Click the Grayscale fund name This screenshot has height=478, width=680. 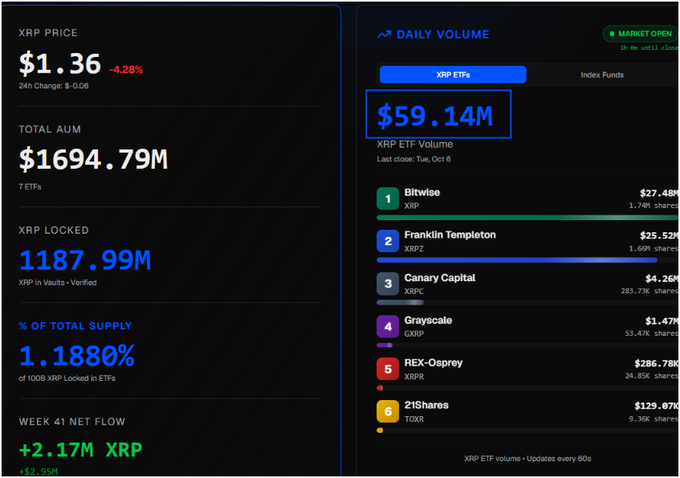428,320
